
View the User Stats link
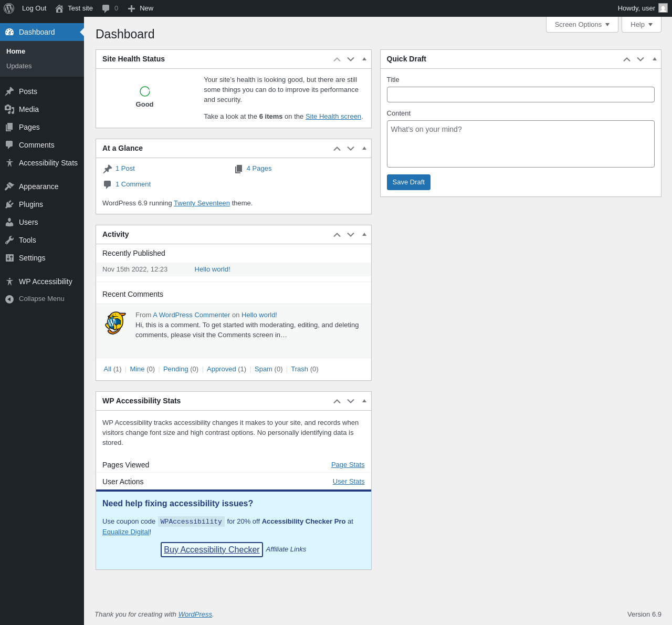(x=349, y=482)
